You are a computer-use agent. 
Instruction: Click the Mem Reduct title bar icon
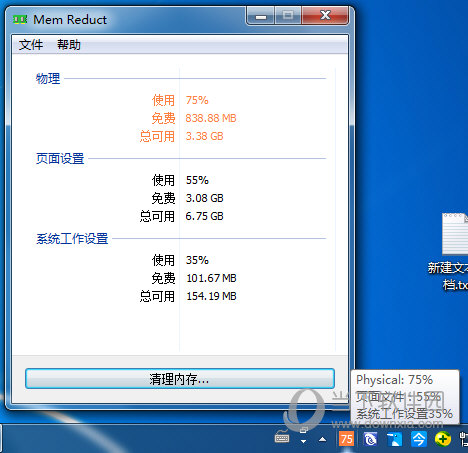[x=20, y=20]
